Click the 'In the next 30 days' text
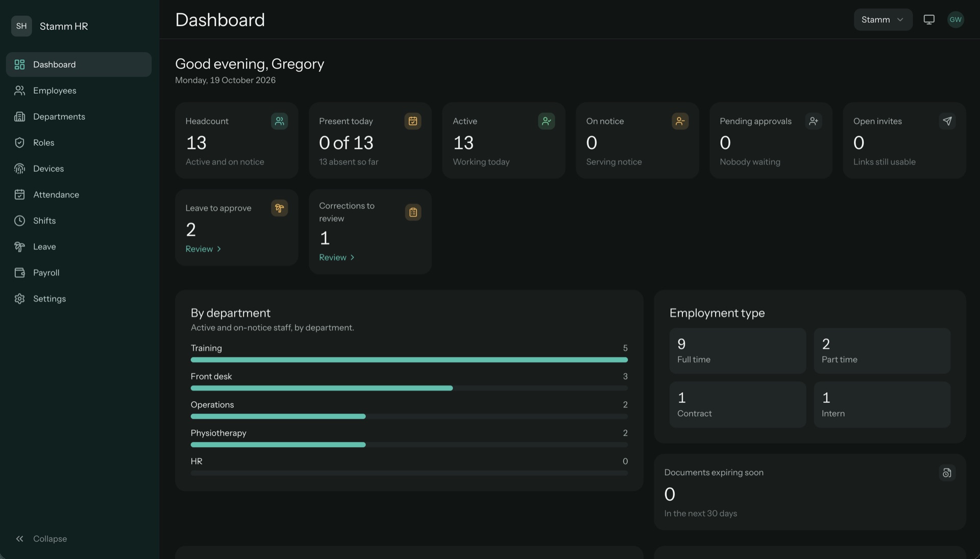This screenshot has height=559, width=980. 700,513
